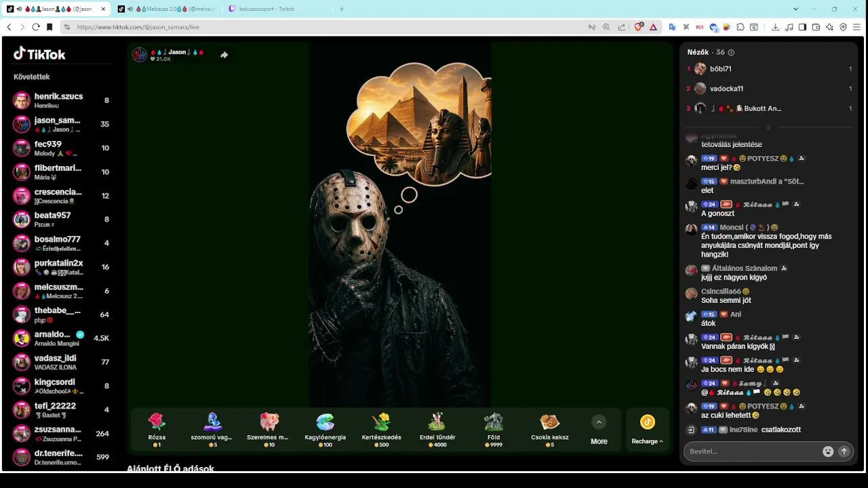Open the Brave Shields icon
The image size is (868, 488).
(638, 27)
